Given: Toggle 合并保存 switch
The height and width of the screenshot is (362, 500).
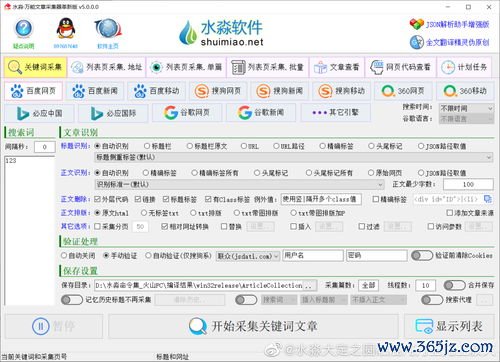Looking at the screenshot, I should [454, 285].
